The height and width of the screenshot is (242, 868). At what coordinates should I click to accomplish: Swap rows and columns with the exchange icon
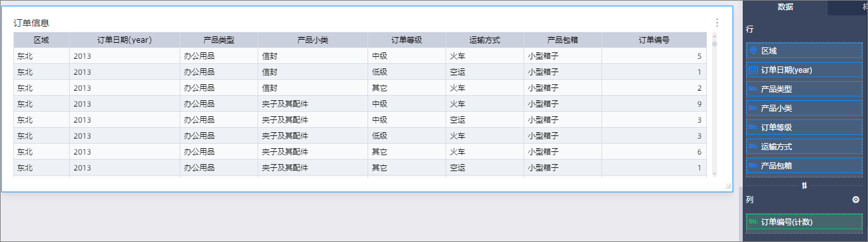click(x=804, y=185)
